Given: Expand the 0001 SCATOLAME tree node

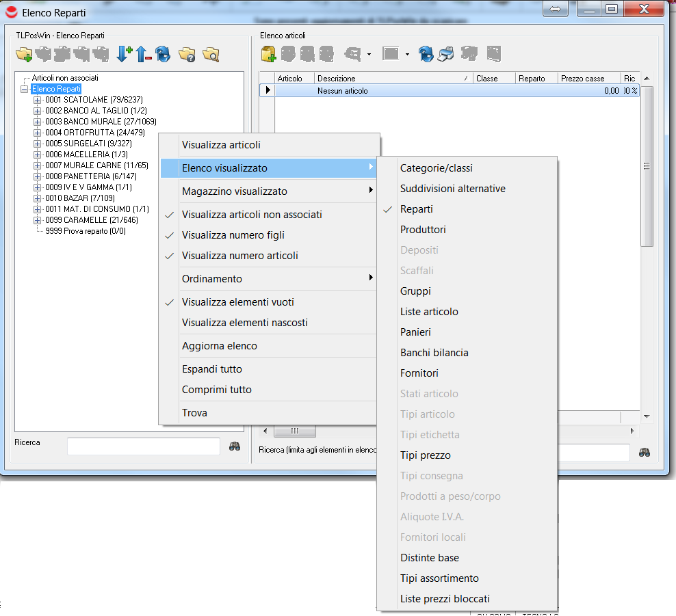Looking at the screenshot, I should [x=38, y=100].
